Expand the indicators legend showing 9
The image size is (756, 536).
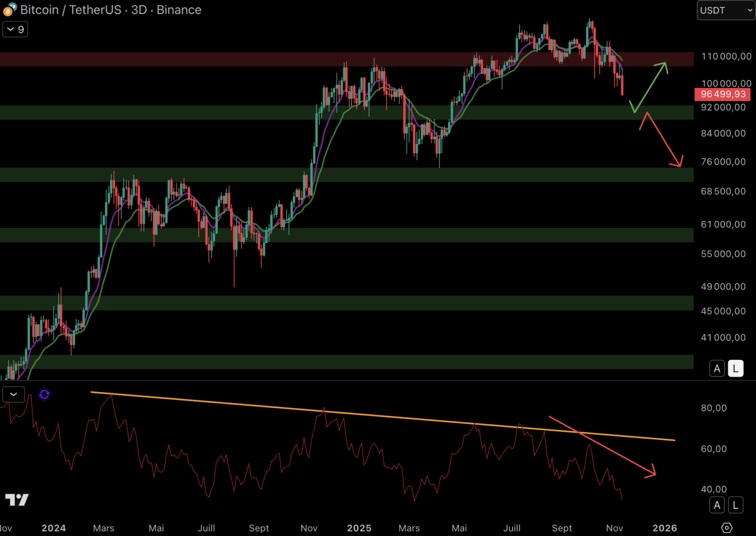pos(15,29)
